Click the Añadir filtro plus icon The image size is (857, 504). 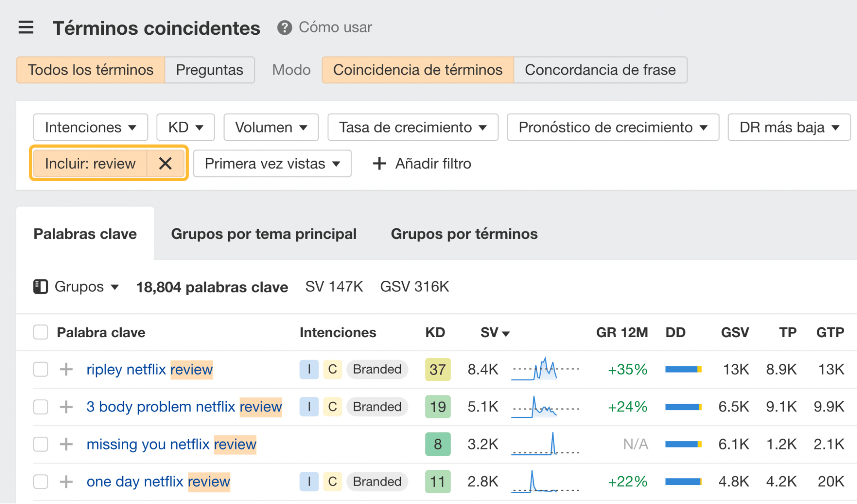click(379, 163)
